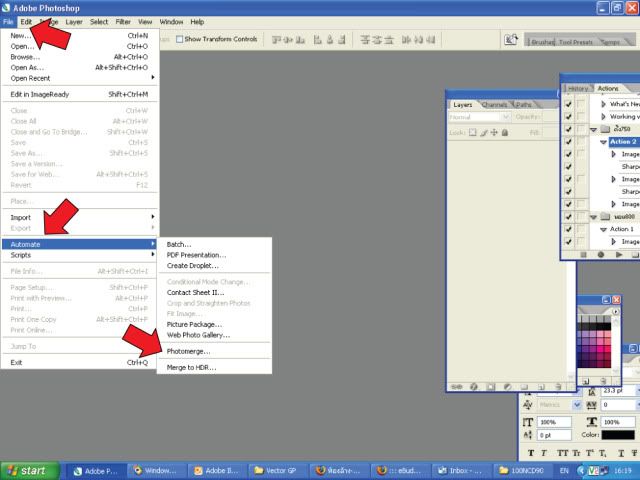Switch to Vector GP taskbar folder
Screen dimensions: 640x480
279,471
